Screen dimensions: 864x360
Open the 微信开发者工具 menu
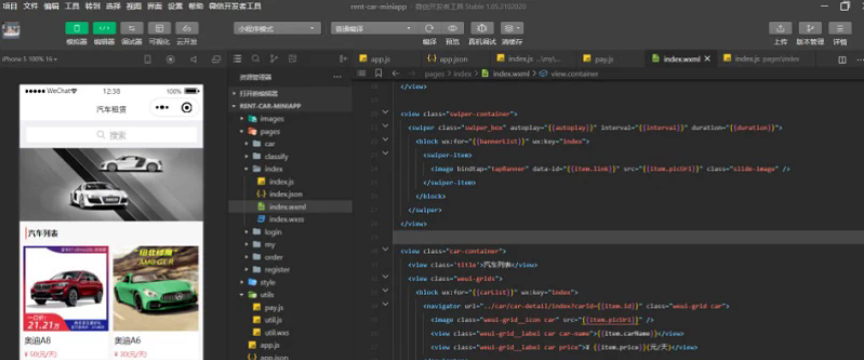235,6
